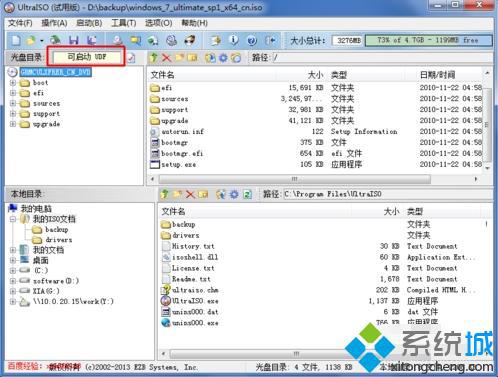Click the New blank document toolbar icon
The width and height of the screenshot is (498, 377).
point(16,40)
